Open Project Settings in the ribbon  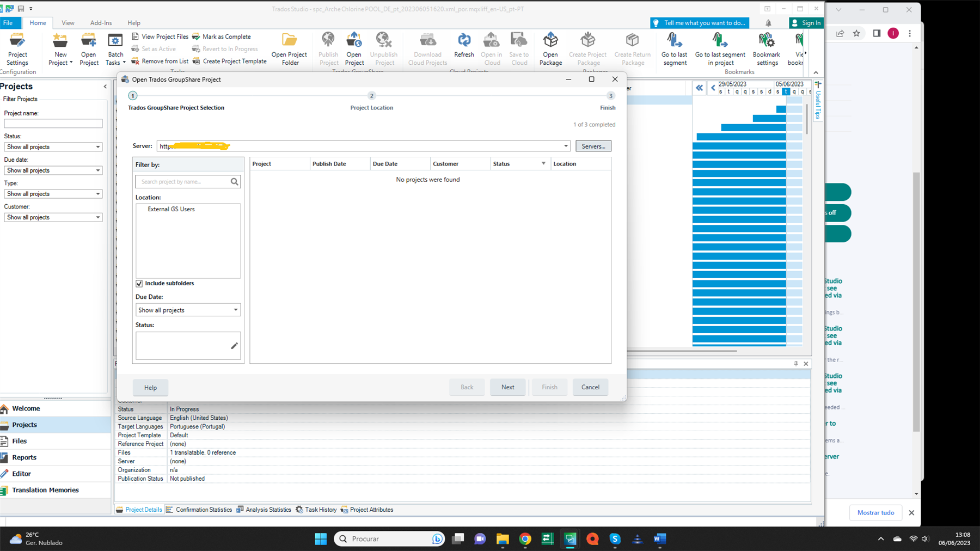tap(17, 49)
